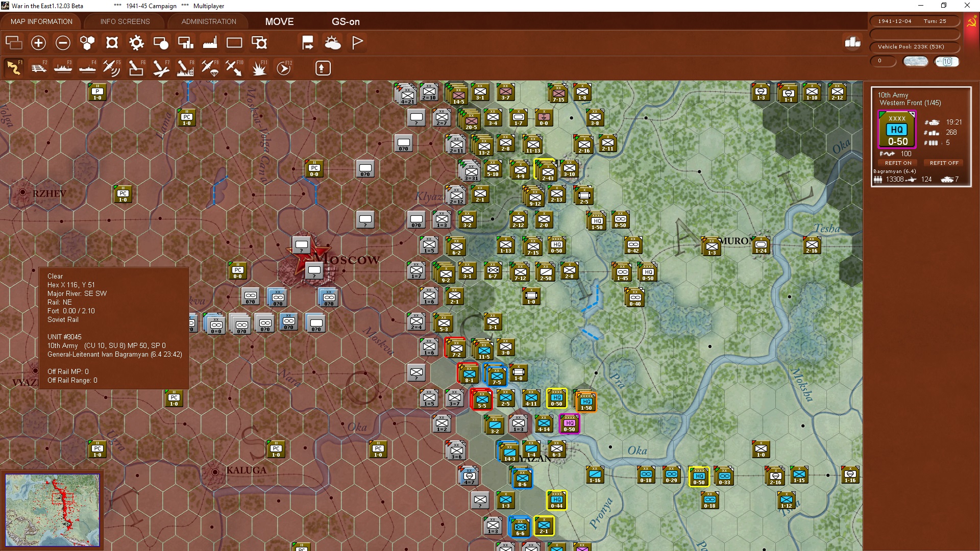The height and width of the screenshot is (551, 980).
Task: Click the REFIT OFF button
Action: 944,163
